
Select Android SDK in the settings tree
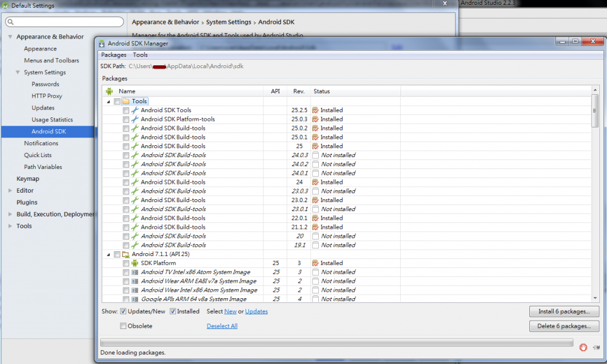click(49, 131)
